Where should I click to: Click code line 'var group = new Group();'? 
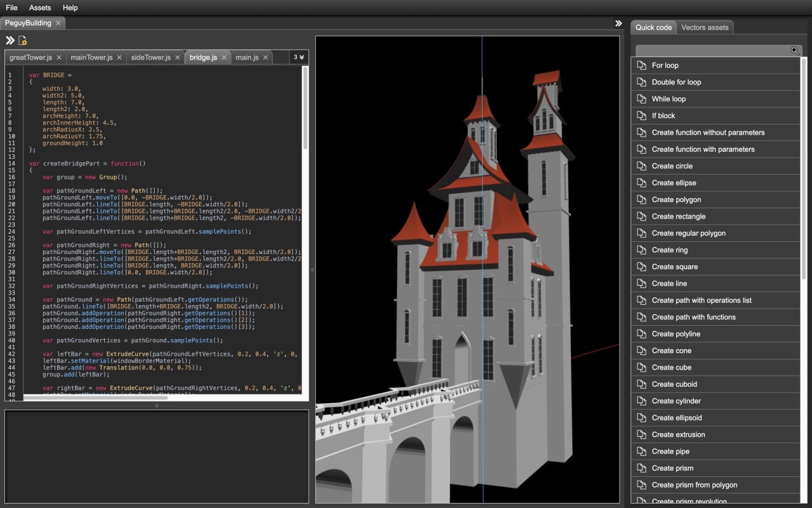[85, 177]
